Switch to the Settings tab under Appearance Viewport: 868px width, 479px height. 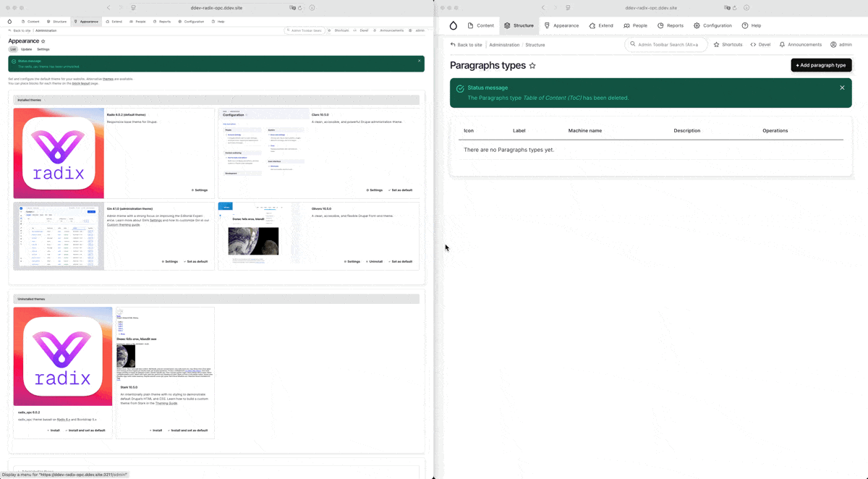coord(43,49)
